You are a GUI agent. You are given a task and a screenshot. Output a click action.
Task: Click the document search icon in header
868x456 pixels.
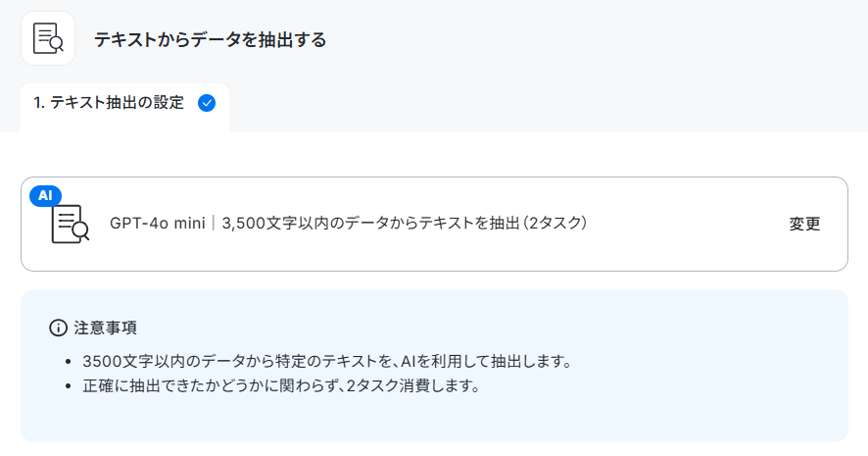(x=48, y=38)
